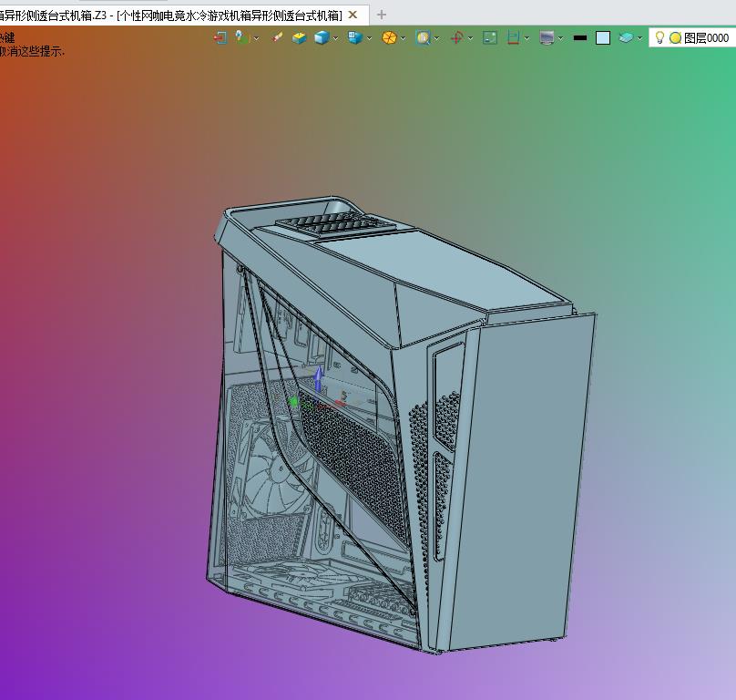This screenshot has width=736, height=700.
Task: Click the yellow-topped block view icon
Action: (x=299, y=37)
